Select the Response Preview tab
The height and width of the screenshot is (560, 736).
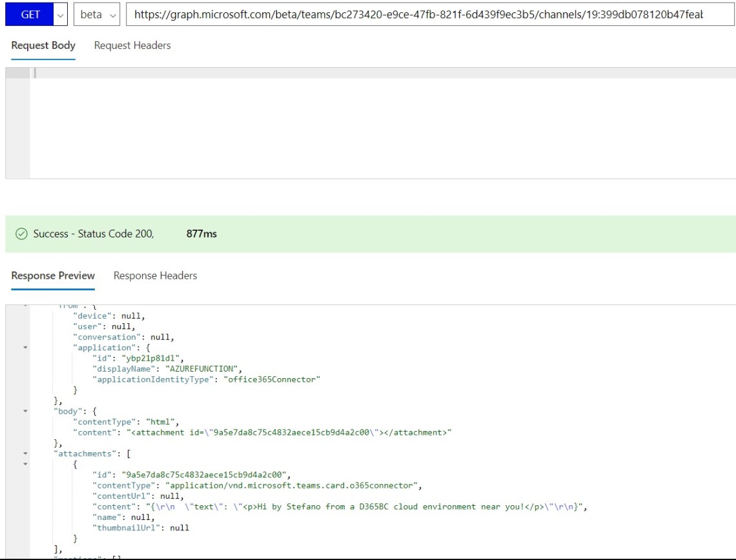53,275
